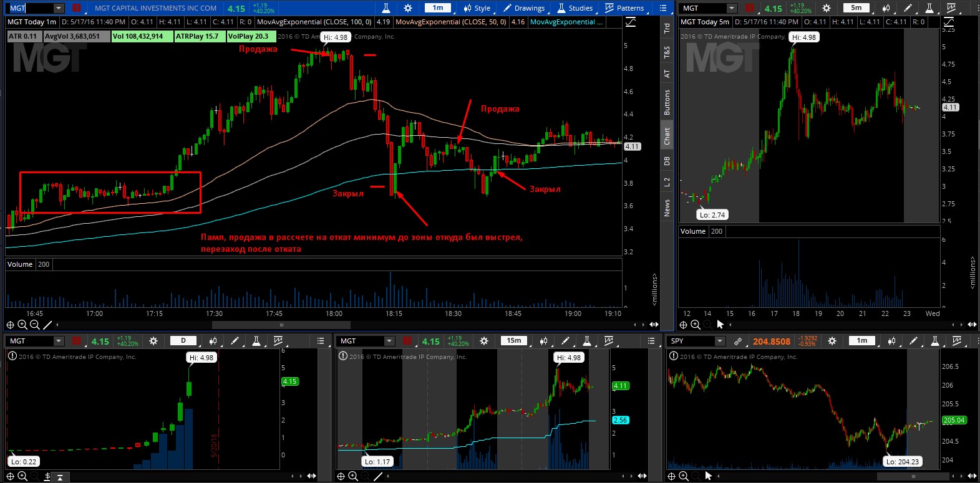The width and height of the screenshot is (980, 483).
Task: Click the expand-range arrows at main chart bottom right
Action: click(x=654, y=325)
